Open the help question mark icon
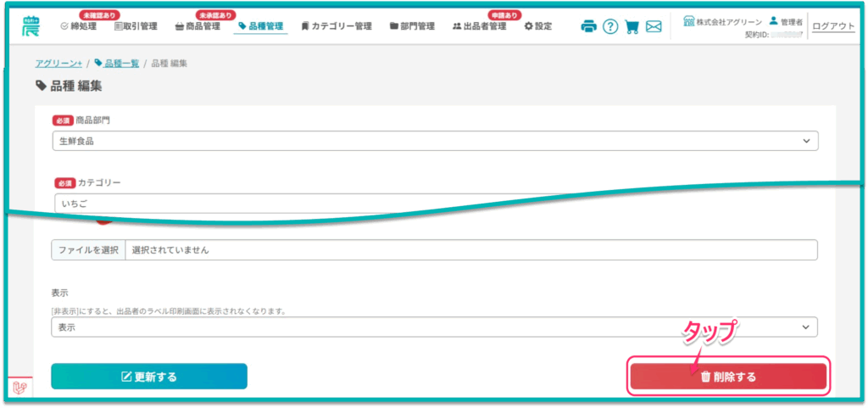The width and height of the screenshot is (868, 408). coord(610,26)
